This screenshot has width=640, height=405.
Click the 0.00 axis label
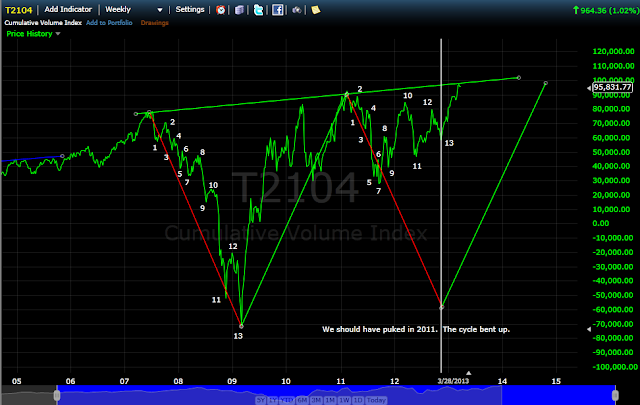coord(600,223)
